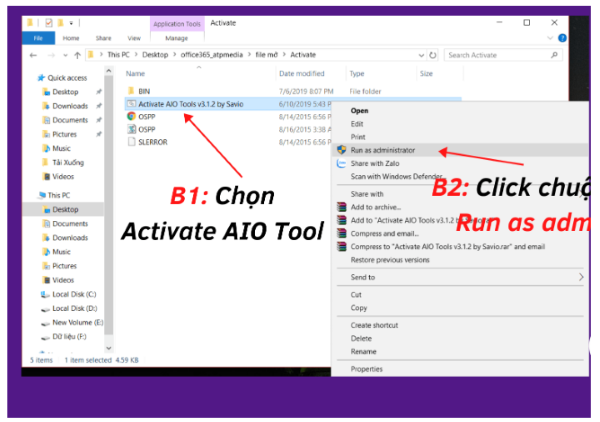Open the File ribbon tab
Image resolution: width=600 pixels, height=422 pixels.
click(x=38, y=38)
